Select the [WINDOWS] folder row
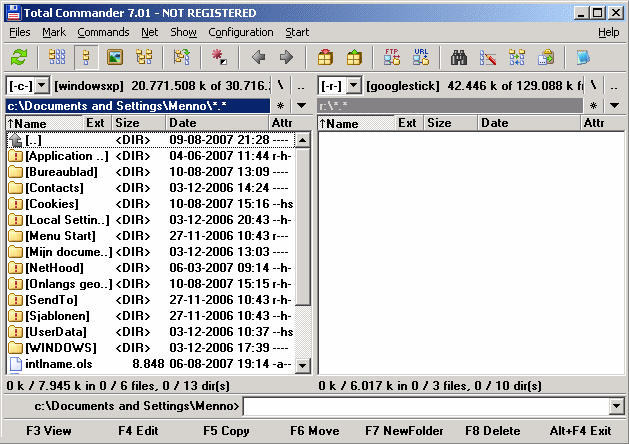The height and width of the screenshot is (444, 629). [x=151, y=348]
